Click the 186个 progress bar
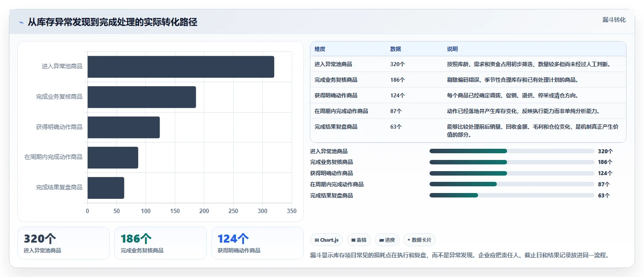Viewport: 644px width, 277px height. tap(512, 162)
